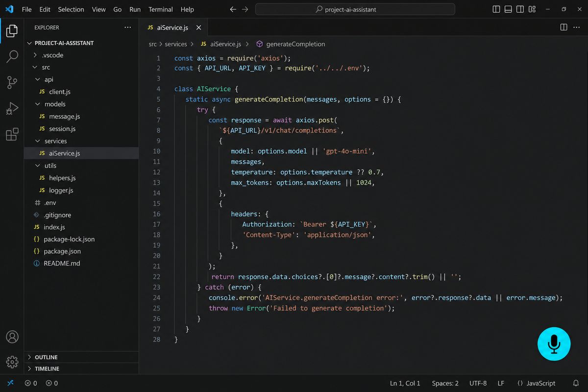588x392 pixels.
Task: Collapse the PROJECT-AI-ASSISTANT root folder
Action: (x=81, y=43)
